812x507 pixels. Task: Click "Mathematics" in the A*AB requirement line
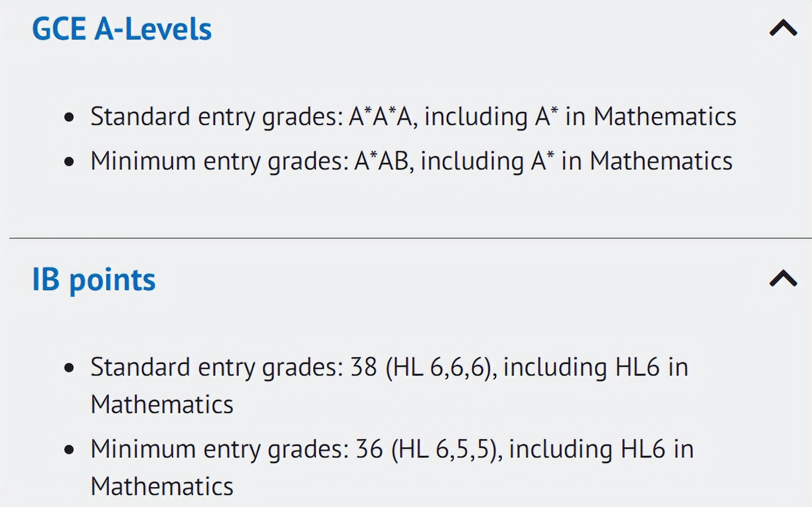pyautogui.click(x=660, y=161)
